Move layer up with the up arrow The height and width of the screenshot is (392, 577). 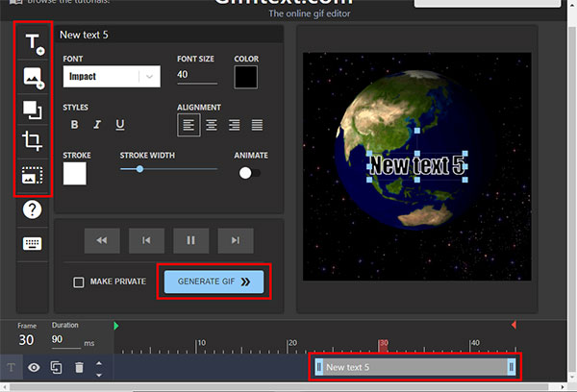pyautogui.click(x=98, y=362)
